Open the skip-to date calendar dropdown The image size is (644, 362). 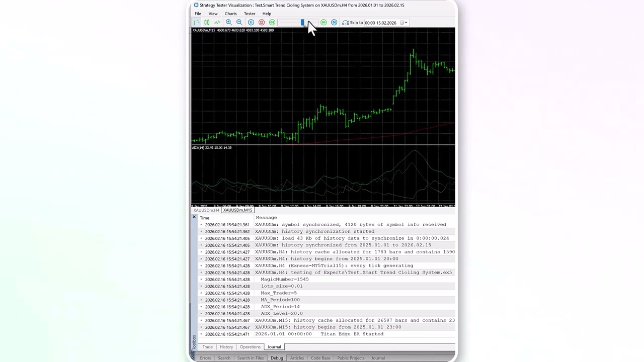pyautogui.click(x=403, y=23)
